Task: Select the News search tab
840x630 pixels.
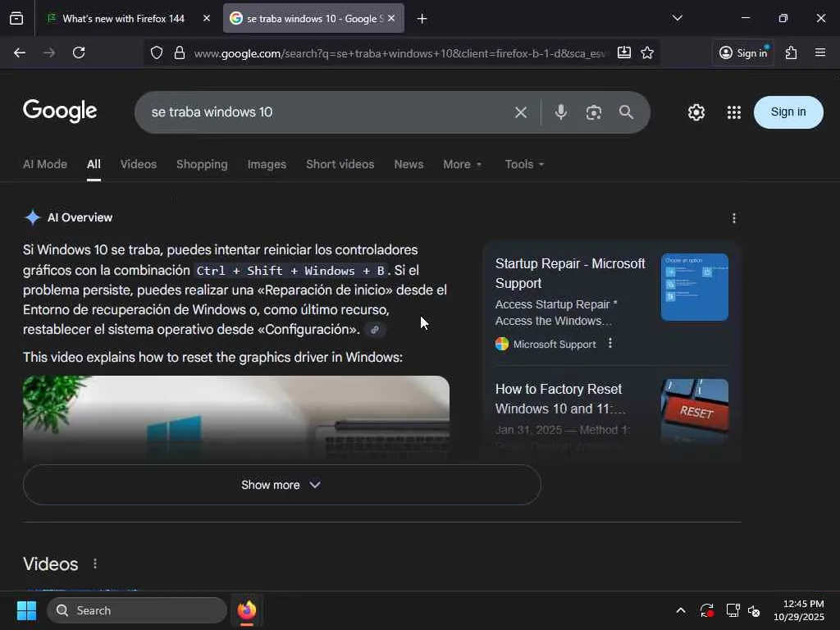Action: (x=409, y=164)
